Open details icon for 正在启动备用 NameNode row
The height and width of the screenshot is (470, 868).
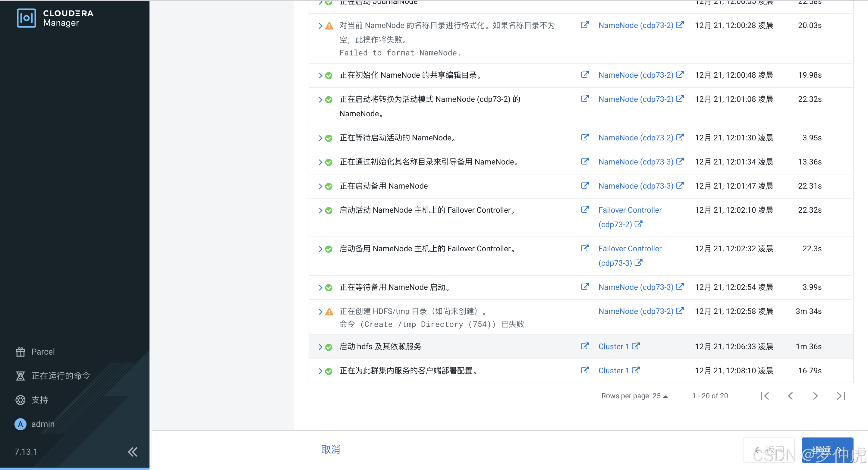(x=585, y=186)
